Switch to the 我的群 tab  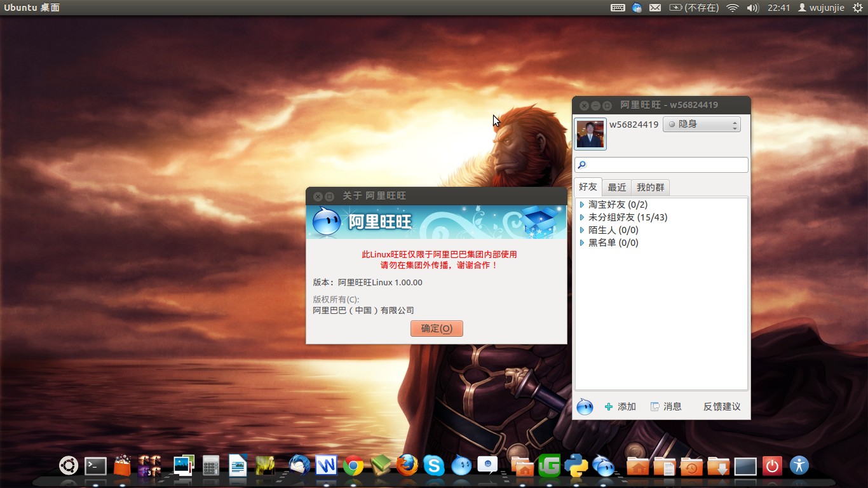pyautogui.click(x=651, y=187)
